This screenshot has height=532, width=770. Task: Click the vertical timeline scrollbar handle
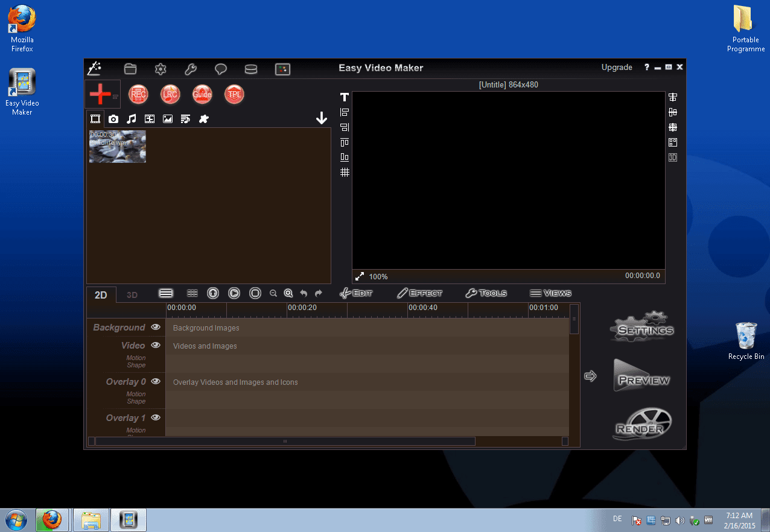pos(574,319)
